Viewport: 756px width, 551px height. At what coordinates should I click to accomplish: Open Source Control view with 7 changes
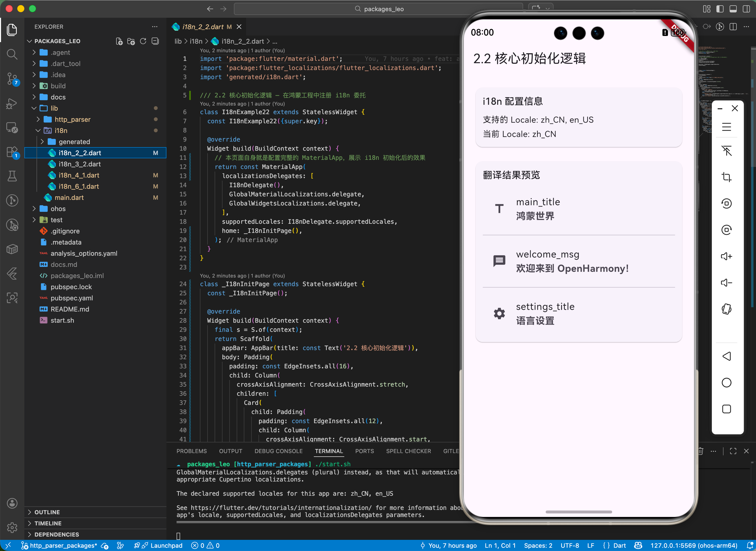pyautogui.click(x=12, y=79)
